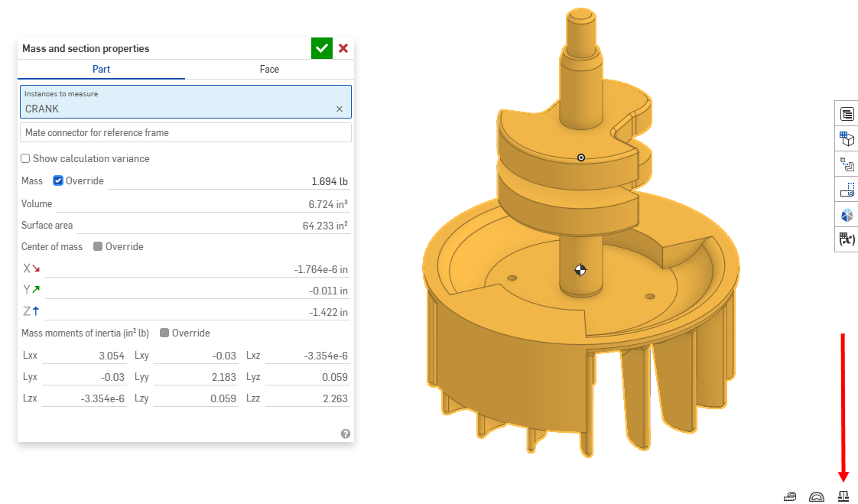Viewport: 858px width, 504px height.
Task: Select the Part tab
Action: 101,70
